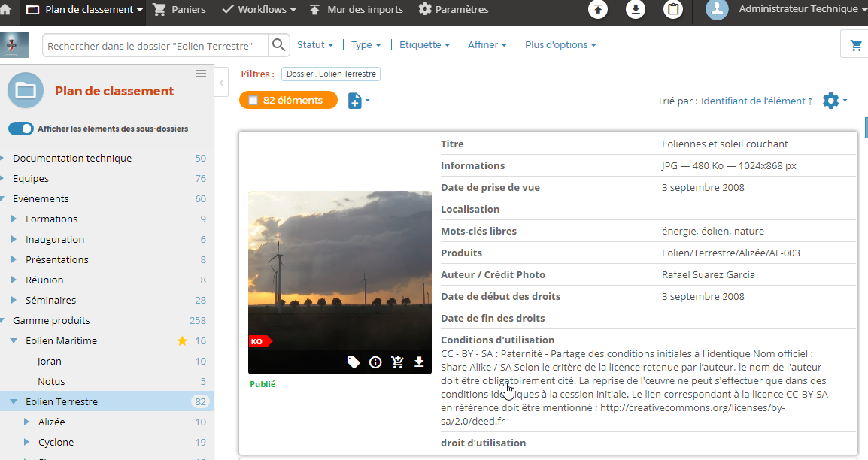This screenshot has width=868, height=460.
Task: Click the info icon on thumbnail
Action: [375, 362]
